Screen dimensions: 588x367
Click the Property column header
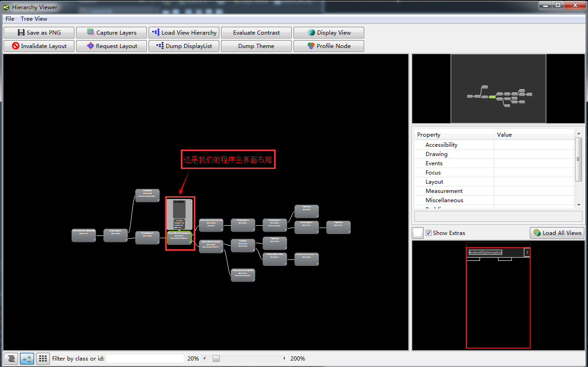[454, 135]
